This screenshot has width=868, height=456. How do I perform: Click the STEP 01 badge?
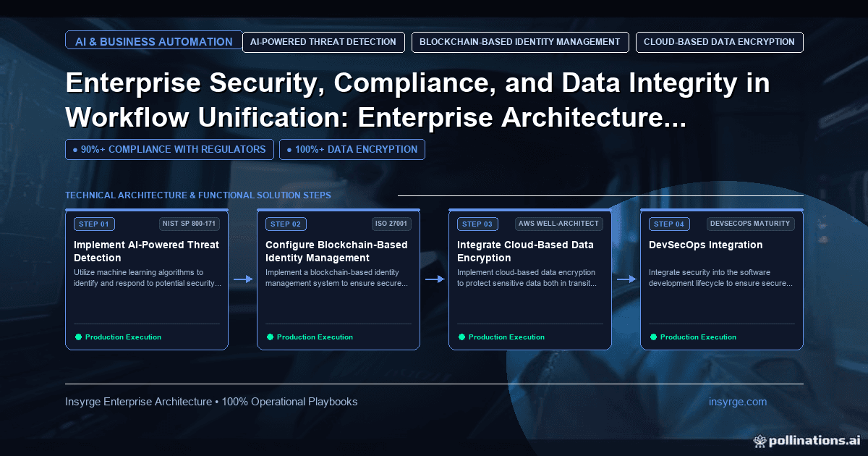[x=94, y=224]
